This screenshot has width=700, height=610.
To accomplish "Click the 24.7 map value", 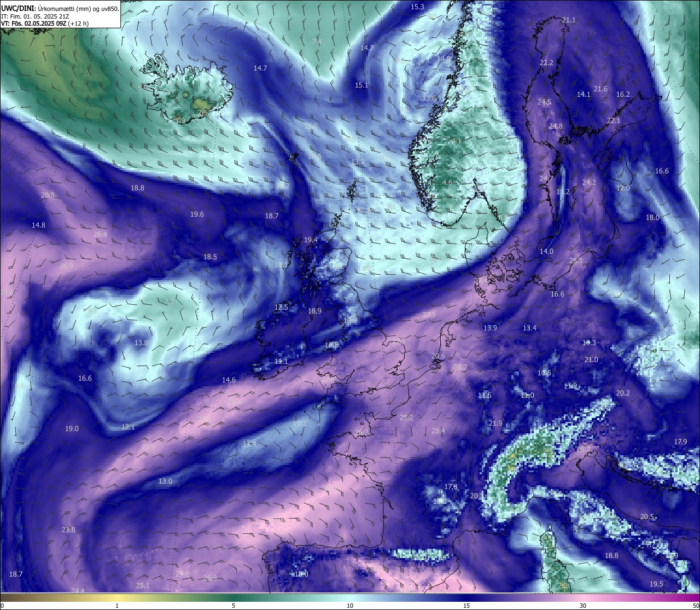I will (546, 178).
